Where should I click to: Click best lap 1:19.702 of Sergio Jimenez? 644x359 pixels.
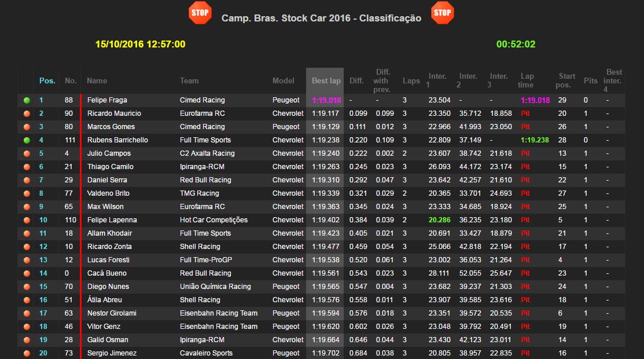pos(326,353)
